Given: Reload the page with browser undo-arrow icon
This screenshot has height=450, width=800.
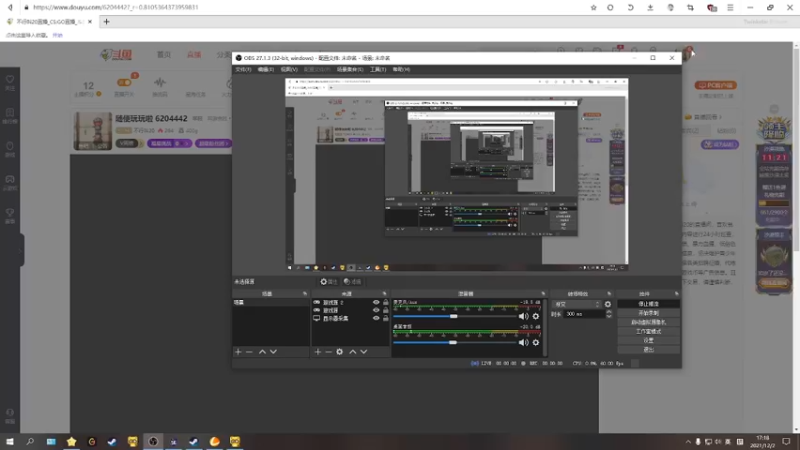Looking at the screenshot, I should point(631,8).
